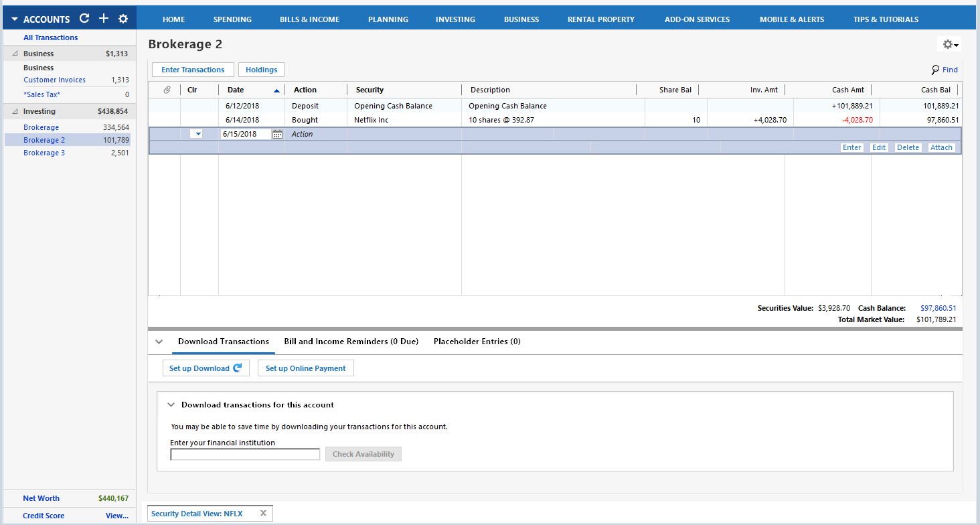Click the refresh accounts icon
This screenshot has height=525, width=980.
click(x=84, y=19)
